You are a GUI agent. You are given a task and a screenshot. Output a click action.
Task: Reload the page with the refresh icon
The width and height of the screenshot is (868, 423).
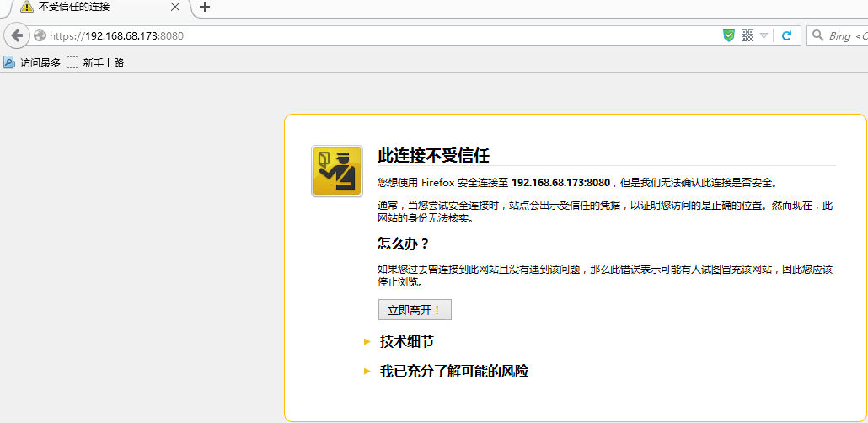[x=786, y=36]
